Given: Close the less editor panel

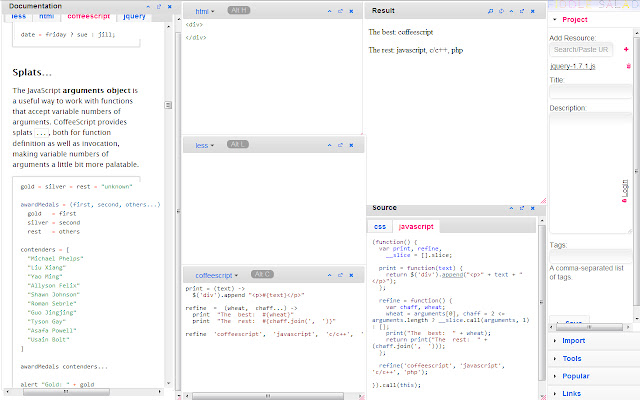Looking at the screenshot, I should pos(351,145).
